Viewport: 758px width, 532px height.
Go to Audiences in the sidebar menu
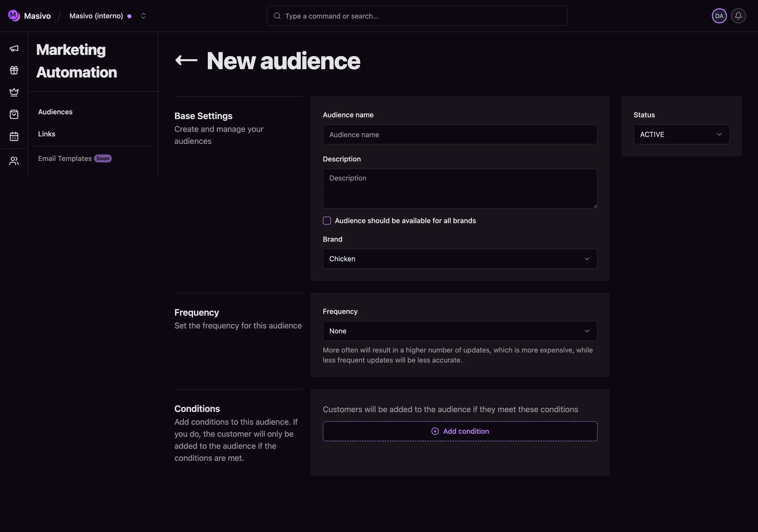55,112
